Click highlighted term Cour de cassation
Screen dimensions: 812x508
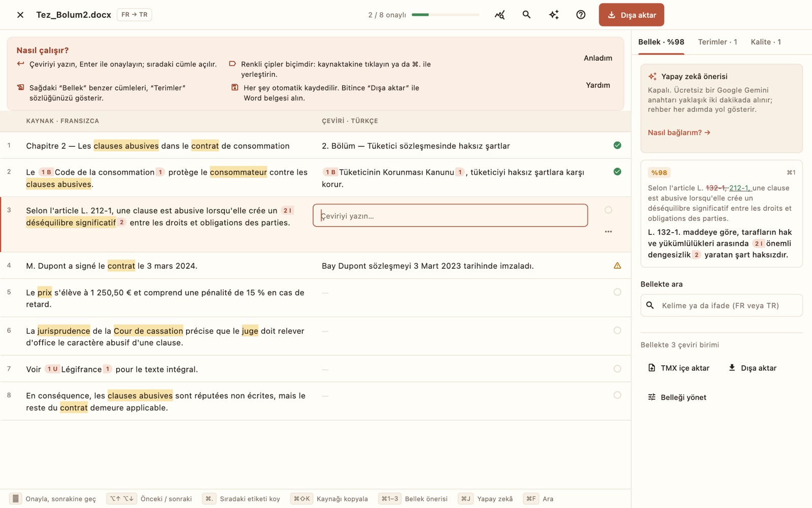click(x=148, y=331)
